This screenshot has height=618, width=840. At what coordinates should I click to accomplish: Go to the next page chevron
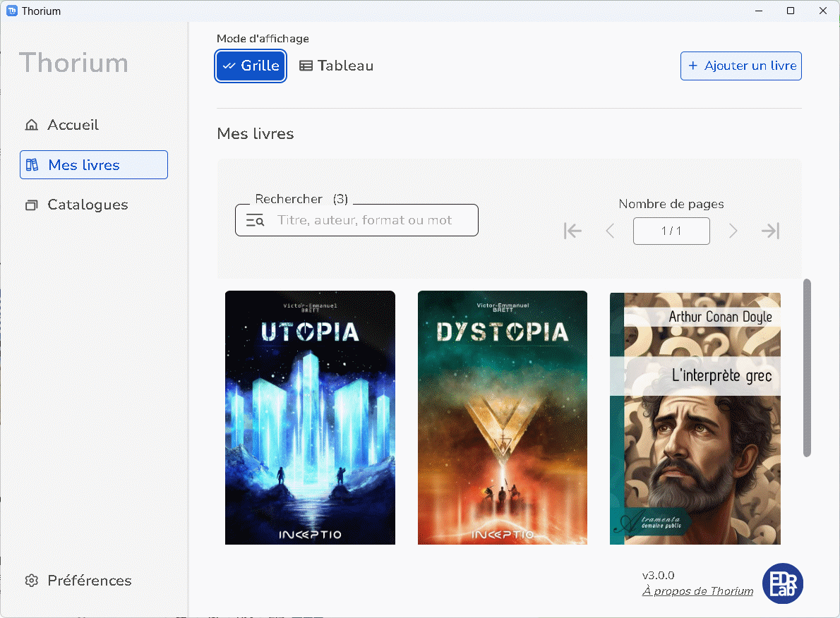tap(733, 231)
